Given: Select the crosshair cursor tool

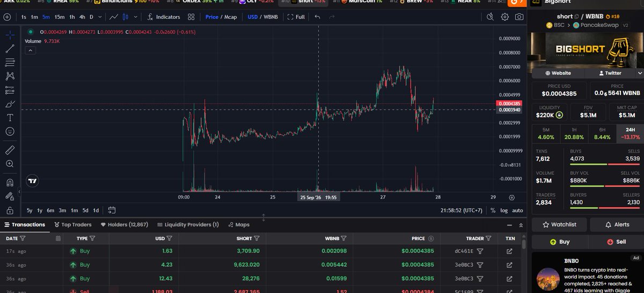Looking at the screenshot, I should point(10,35).
